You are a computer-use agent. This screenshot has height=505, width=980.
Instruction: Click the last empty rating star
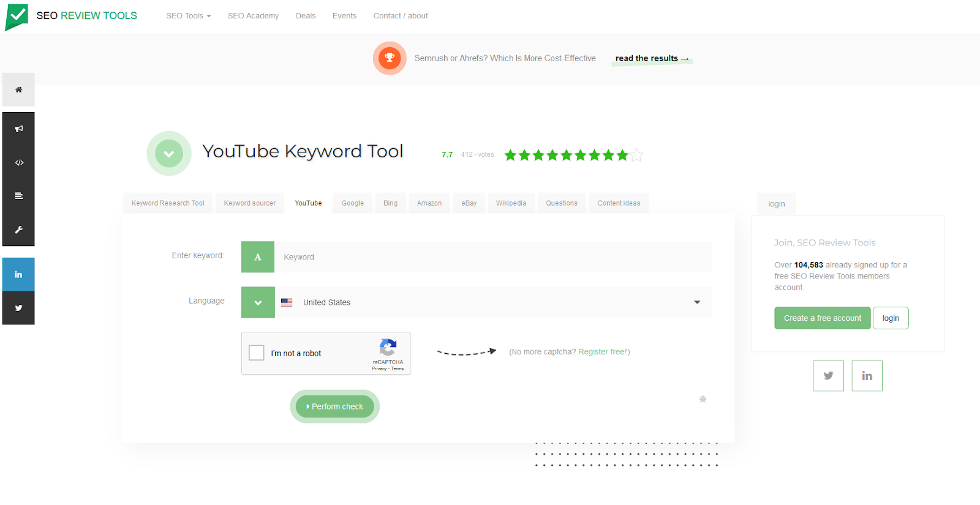coord(636,155)
